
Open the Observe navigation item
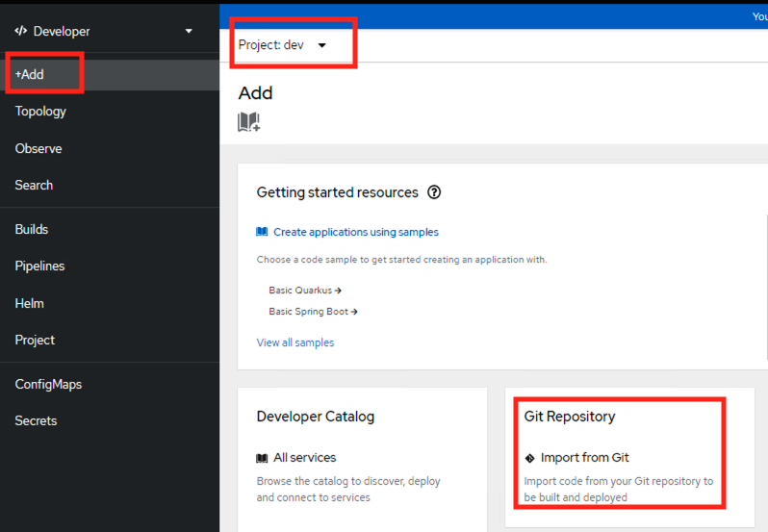point(38,148)
